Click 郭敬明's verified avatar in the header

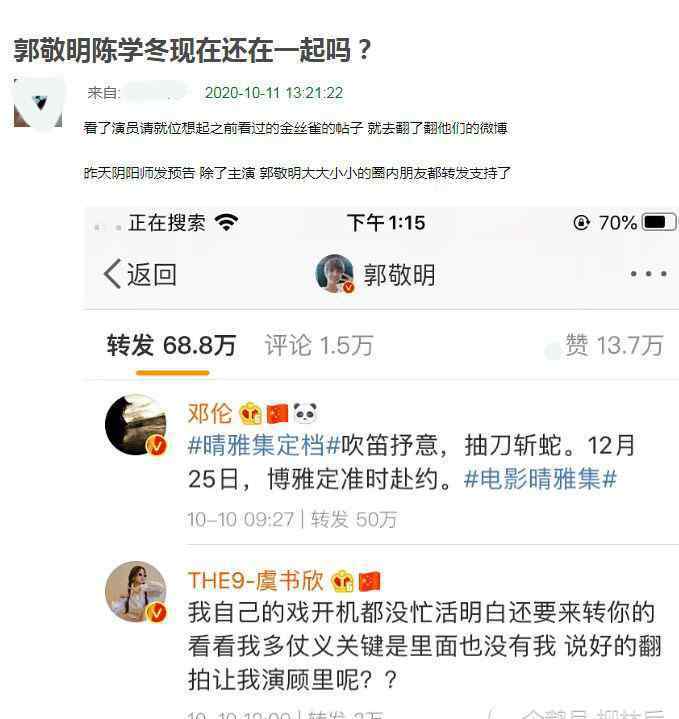(x=335, y=274)
